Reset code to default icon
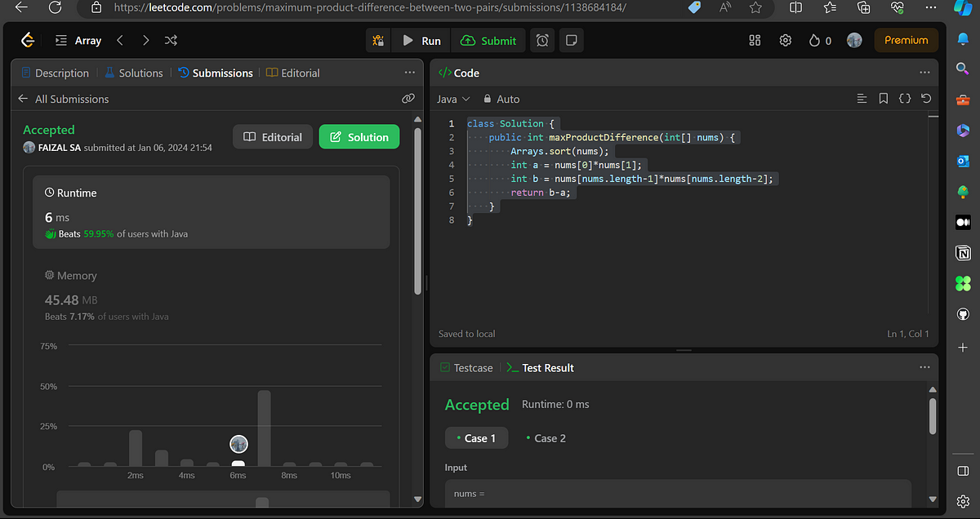 coord(926,99)
